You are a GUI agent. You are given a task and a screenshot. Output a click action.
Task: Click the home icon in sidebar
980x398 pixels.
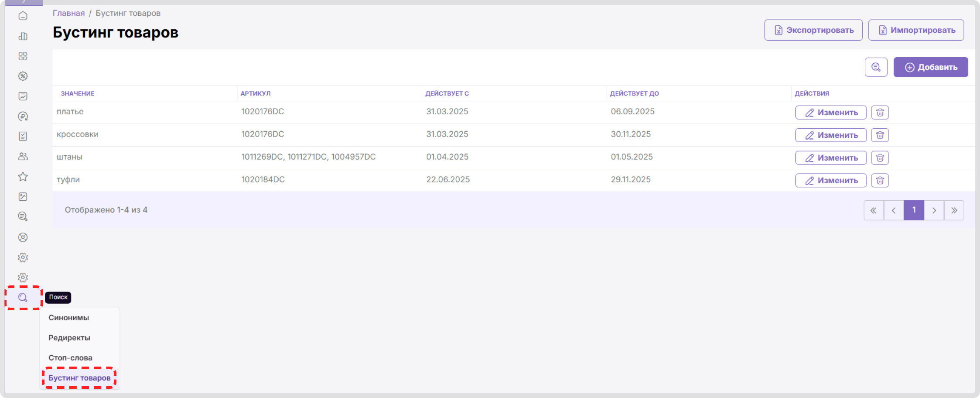[23, 16]
